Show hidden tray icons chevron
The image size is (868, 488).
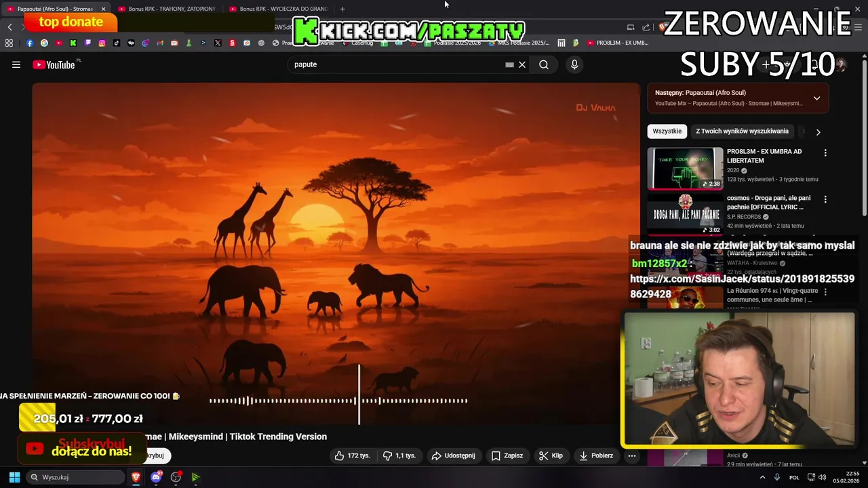(x=762, y=477)
